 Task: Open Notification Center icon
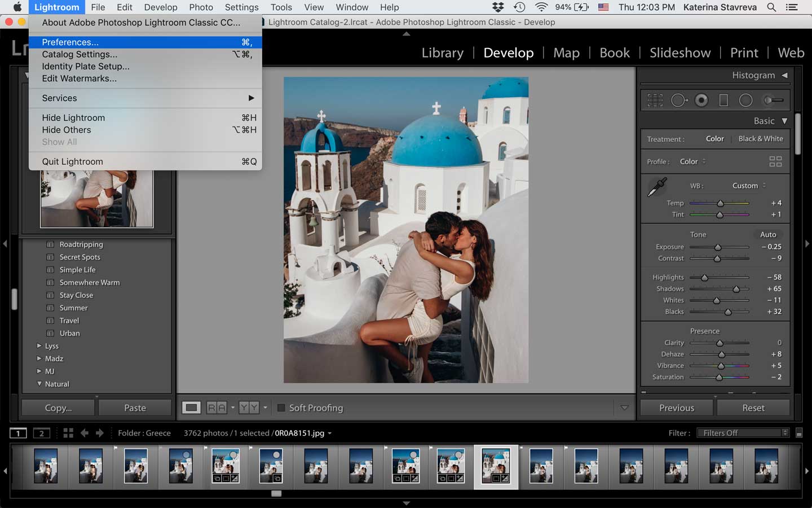click(x=792, y=7)
